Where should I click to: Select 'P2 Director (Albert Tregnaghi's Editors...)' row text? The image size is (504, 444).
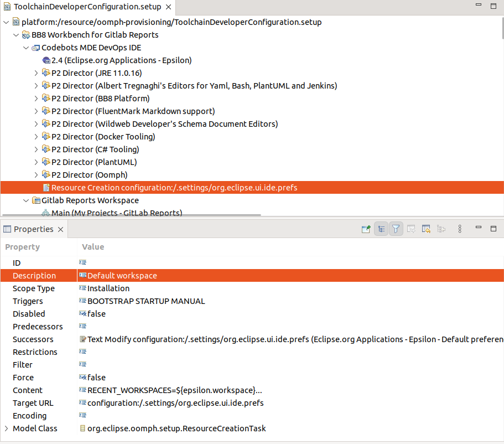tap(194, 86)
